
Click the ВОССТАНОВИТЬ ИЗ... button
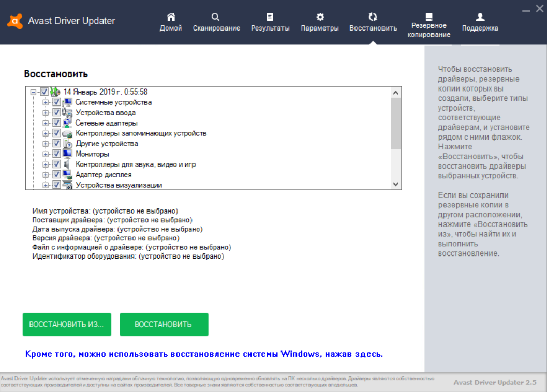pyautogui.click(x=67, y=324)
